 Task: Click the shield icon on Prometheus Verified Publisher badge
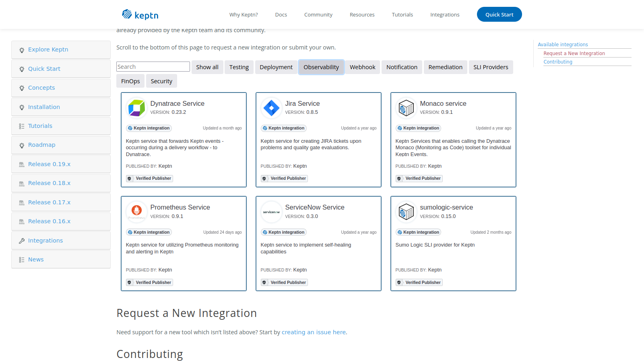click(x=129, y=283)
